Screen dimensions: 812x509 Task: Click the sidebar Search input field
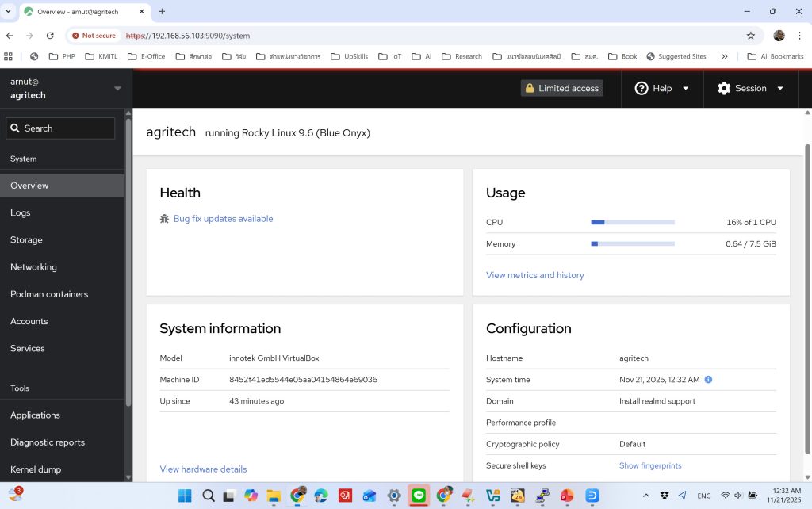[x=61, y=128]
